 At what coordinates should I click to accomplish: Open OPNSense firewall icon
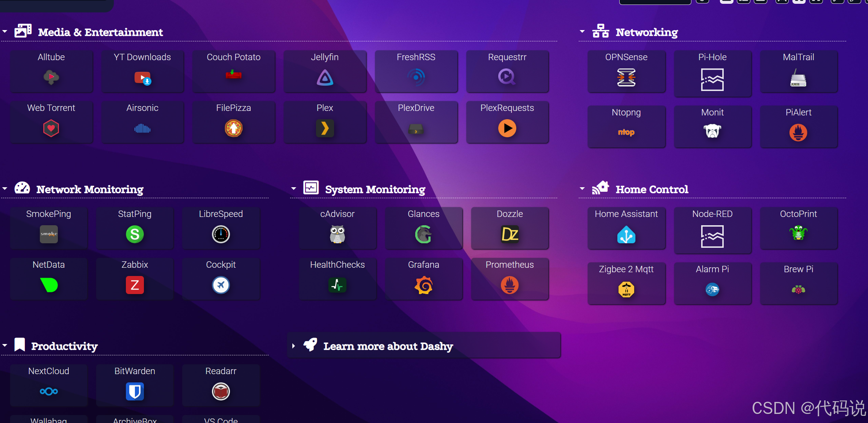click(x=626, y=77)
